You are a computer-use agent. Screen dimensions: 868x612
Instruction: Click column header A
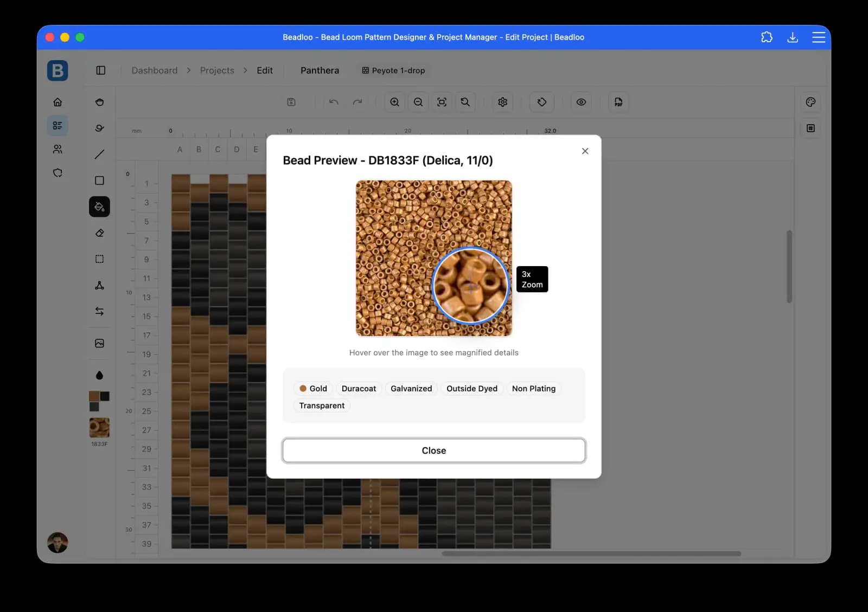point(180,150)
